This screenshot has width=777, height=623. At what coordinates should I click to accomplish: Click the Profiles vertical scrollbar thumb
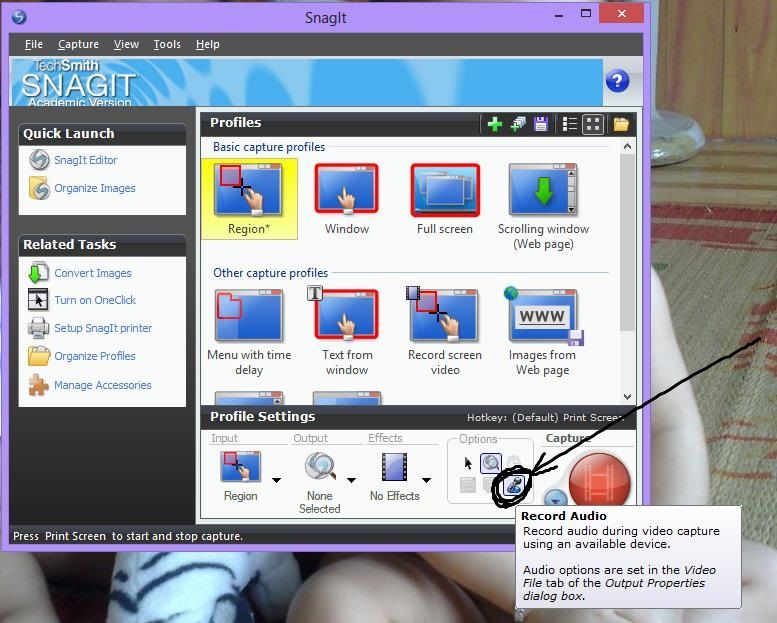[627, 242]
